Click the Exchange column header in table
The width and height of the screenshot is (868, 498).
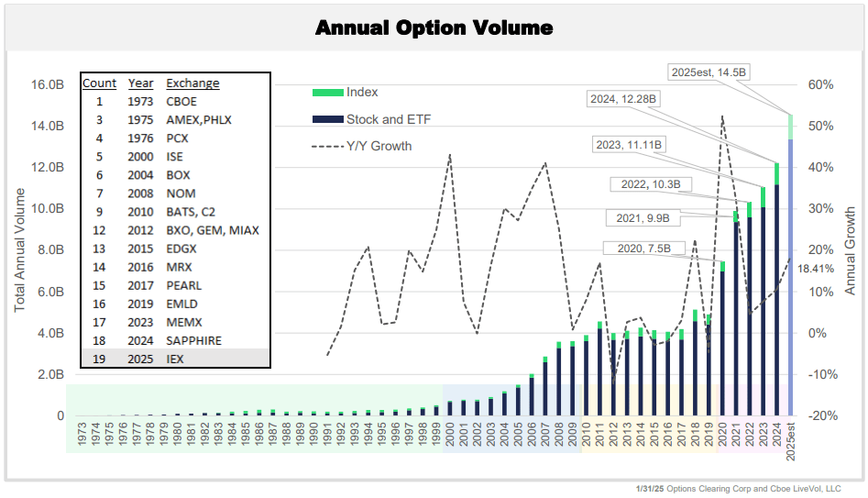pos(192,83)
